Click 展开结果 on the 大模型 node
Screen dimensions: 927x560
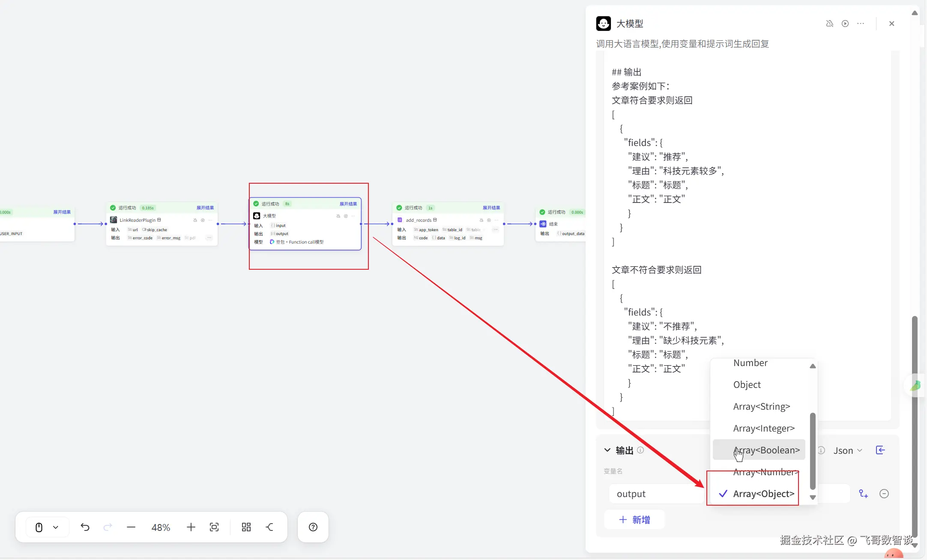pyautogui.click(x=348, y=204)
